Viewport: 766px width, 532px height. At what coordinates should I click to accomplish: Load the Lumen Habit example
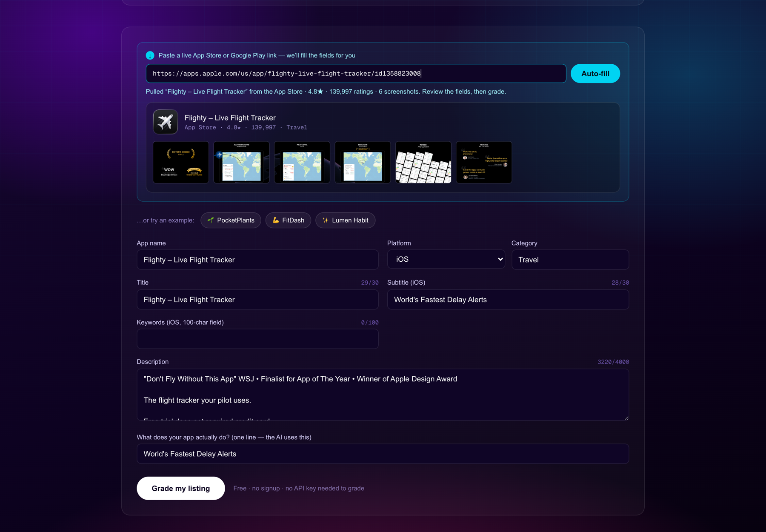click(x=345, y=220)
